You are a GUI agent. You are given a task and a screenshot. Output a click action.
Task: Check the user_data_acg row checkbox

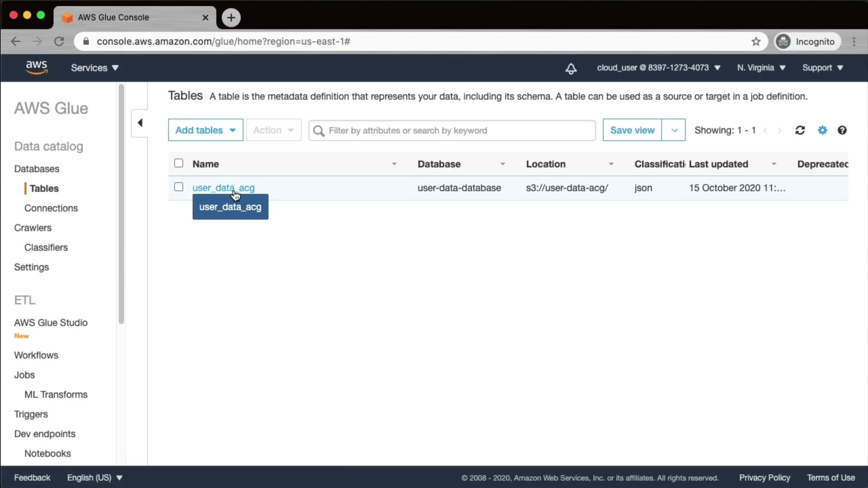[x=179, y=187]
